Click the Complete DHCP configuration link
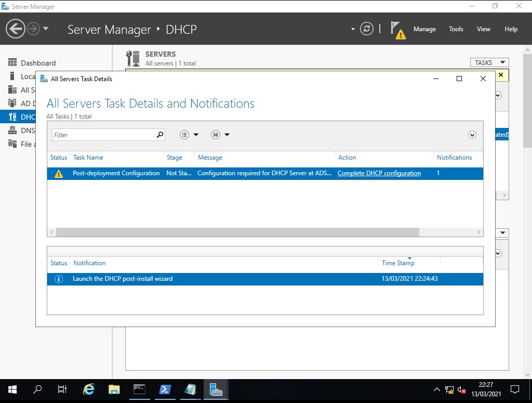This screenshot has width=532, height=403. (379, 173)
